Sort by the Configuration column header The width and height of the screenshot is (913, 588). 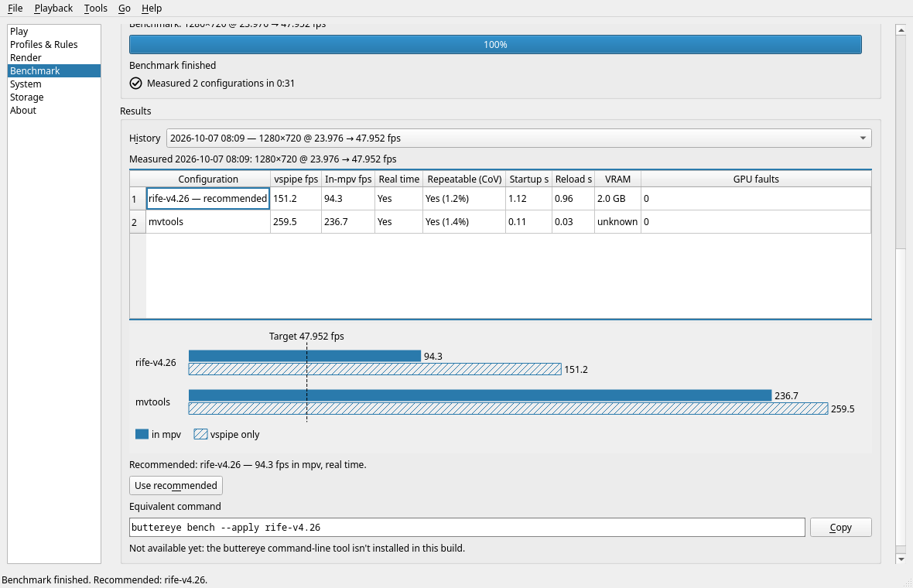[x=208, y=179]
